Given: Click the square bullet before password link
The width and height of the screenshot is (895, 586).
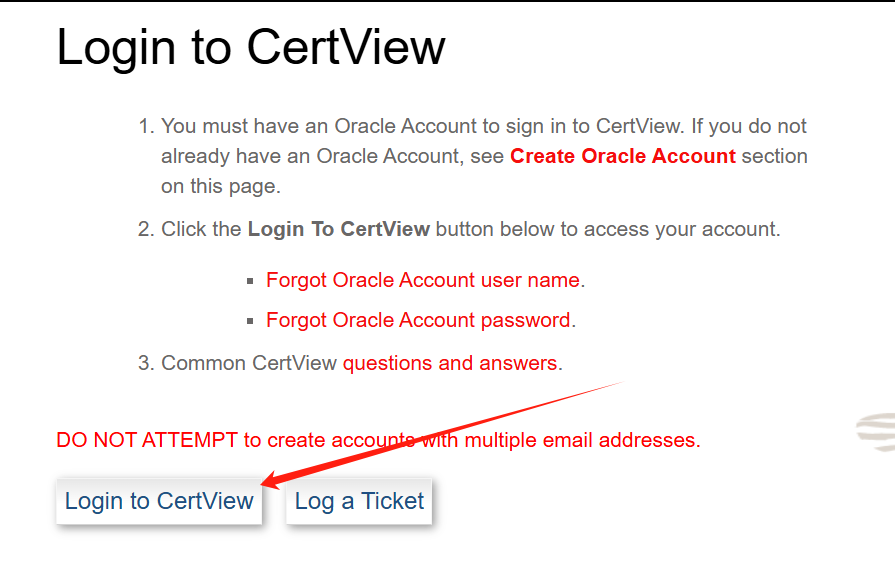Looking at the screenshot, I should coord(250,321).
